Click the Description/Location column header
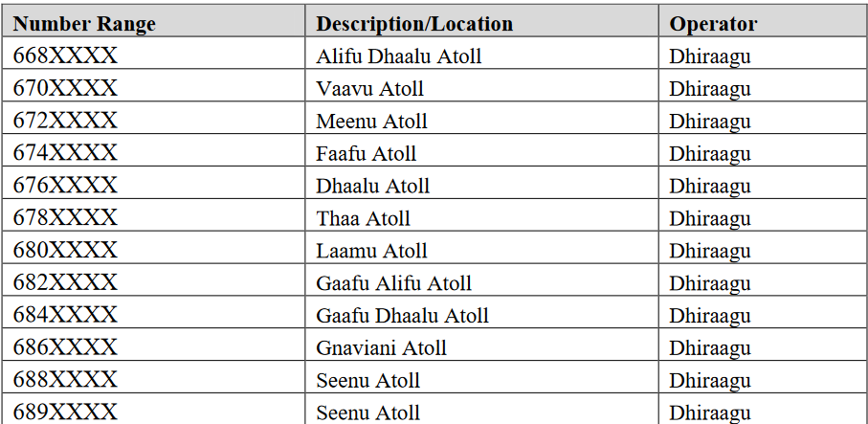 414,24
